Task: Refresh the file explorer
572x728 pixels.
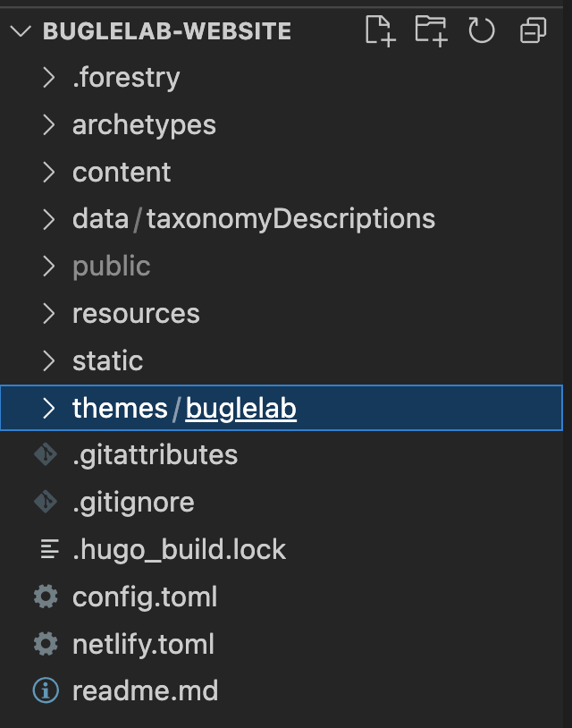Action: pos(481,31)
